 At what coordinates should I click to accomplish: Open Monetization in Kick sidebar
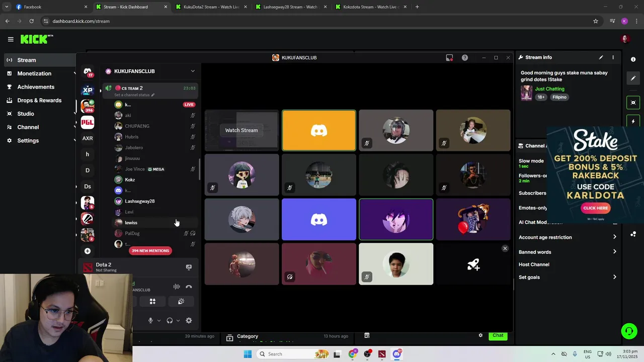pos(34,73)
